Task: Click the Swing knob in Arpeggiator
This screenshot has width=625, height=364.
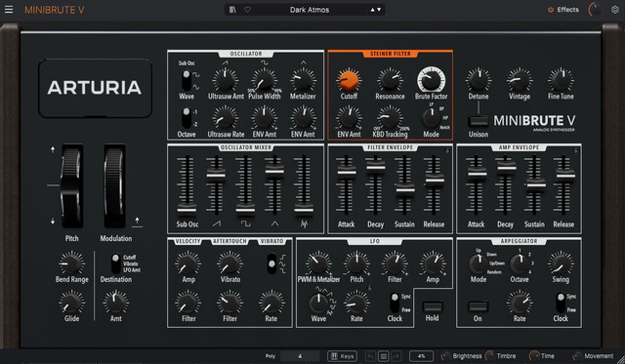Action: (561, 263)
